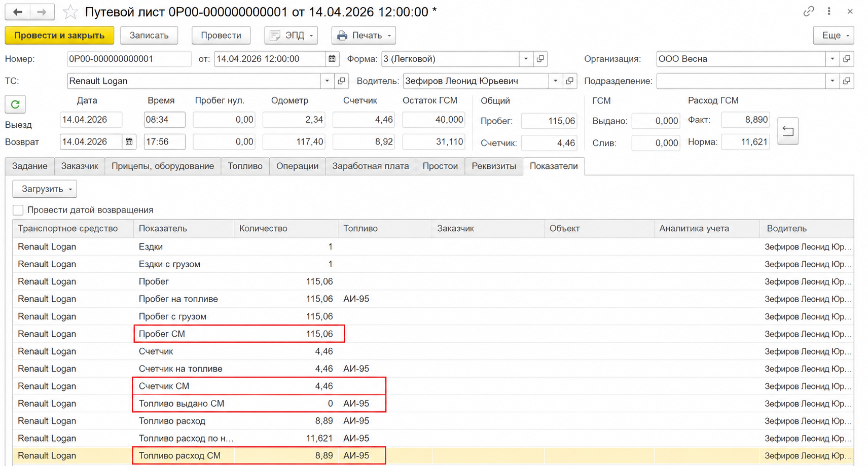The width and height of the screenshot is (868, 466).
Task: Open the Подразделение linked item icon
Action: (847, 81)
